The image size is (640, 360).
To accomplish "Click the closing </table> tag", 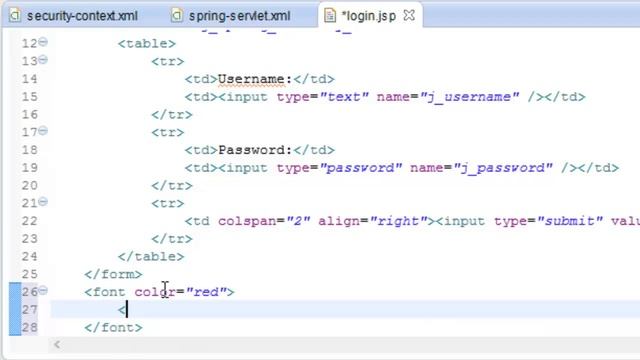I will pos(151,257).
